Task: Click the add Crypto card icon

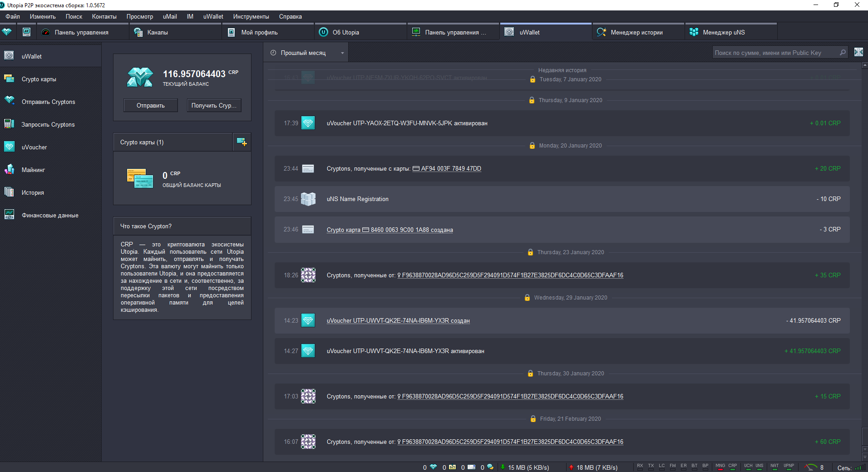Action: (242, 142)
